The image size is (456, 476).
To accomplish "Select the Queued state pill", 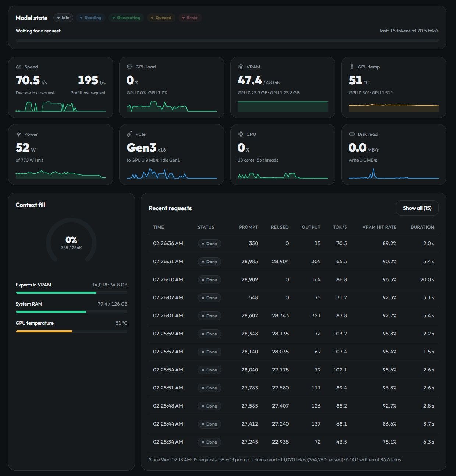I will point(161,18).
